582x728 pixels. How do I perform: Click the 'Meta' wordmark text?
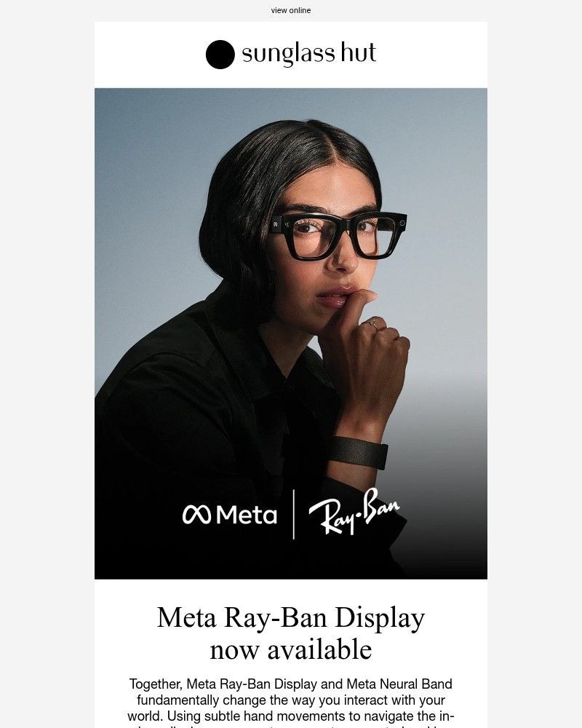click(x=247, y=515)
